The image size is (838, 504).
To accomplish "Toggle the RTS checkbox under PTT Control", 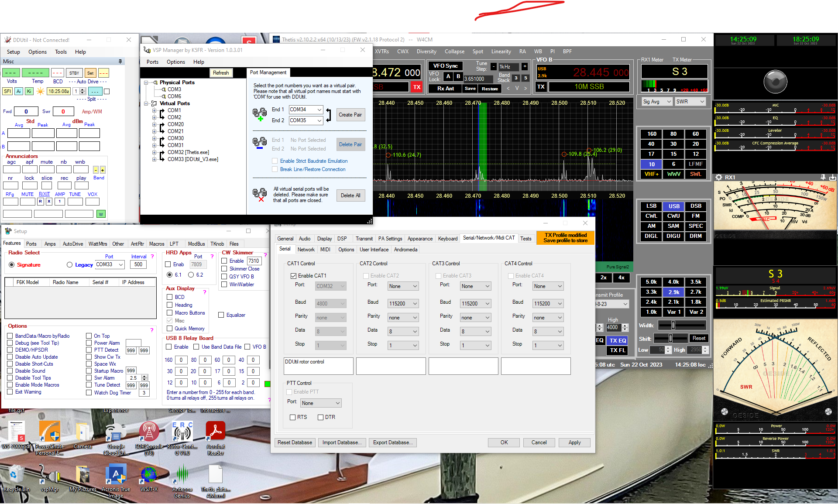I will click(293, 417).
